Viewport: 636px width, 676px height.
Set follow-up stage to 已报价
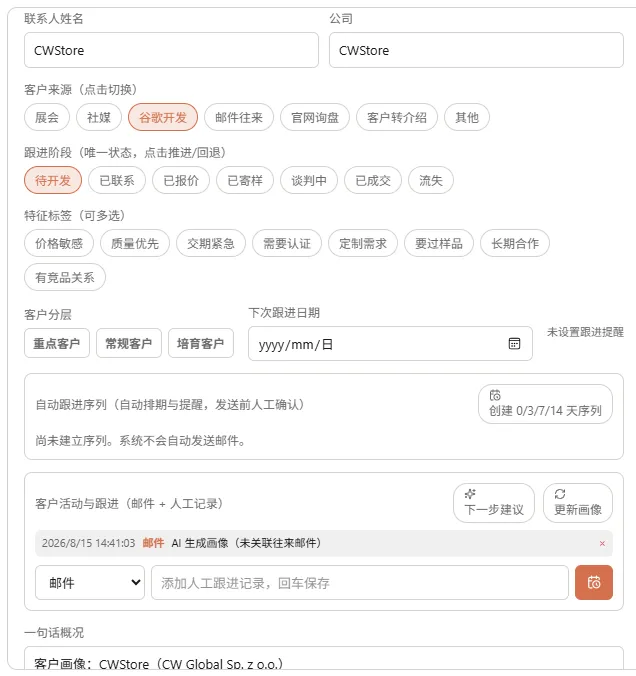[181, 180]
